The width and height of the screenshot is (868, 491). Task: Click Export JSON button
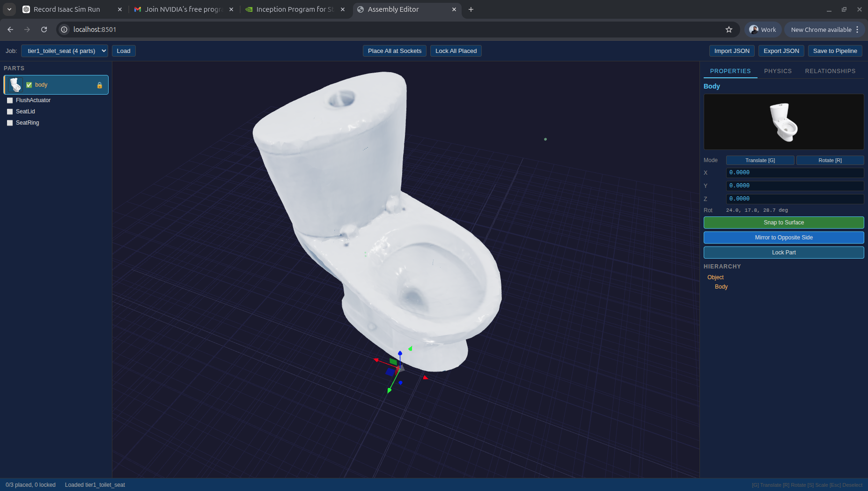tap(781, 51)
